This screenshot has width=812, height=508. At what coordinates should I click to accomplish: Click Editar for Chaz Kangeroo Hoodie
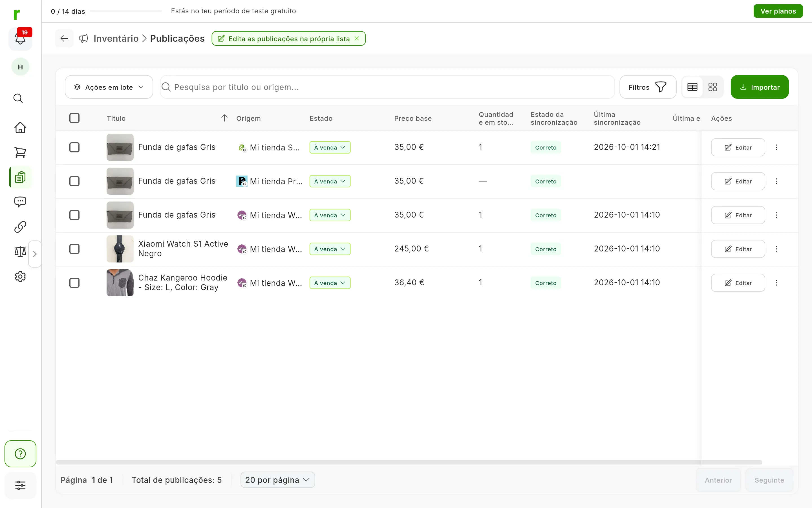(x=738, y=283)
